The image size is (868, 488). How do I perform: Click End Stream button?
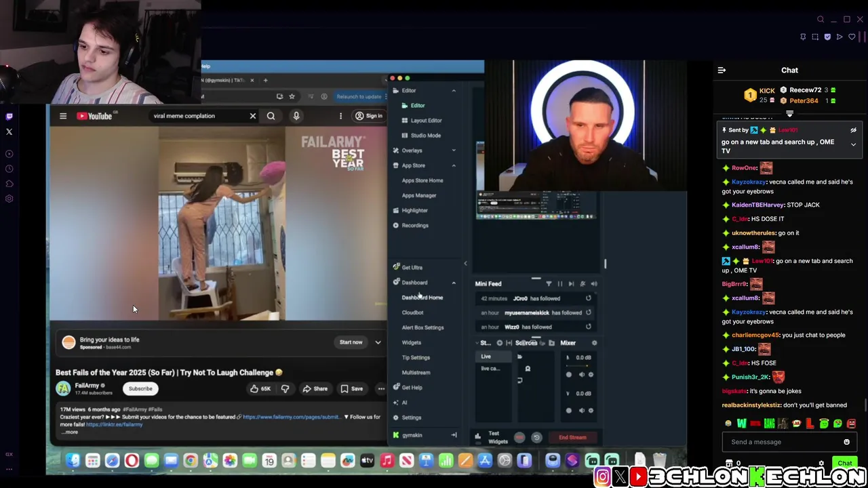(x=572, y=438)
